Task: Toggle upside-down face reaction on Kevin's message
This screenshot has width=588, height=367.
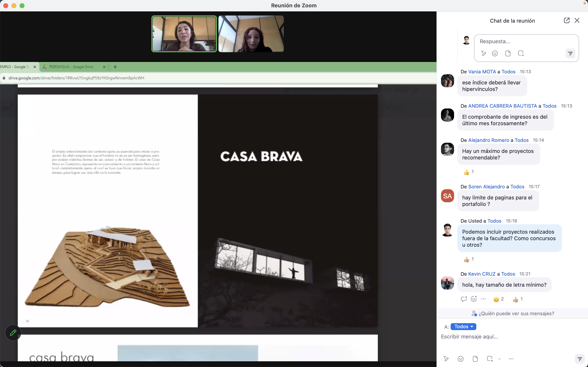Action: pos(498,299)
